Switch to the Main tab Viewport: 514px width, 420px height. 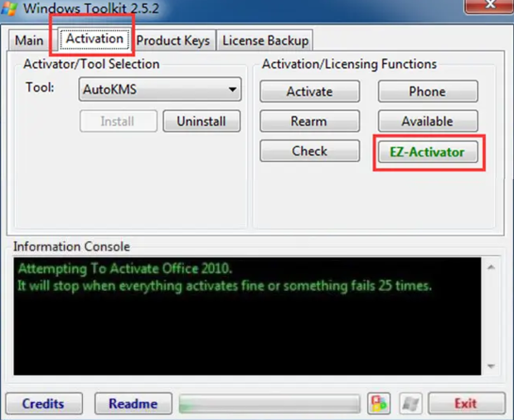[29, 41]
